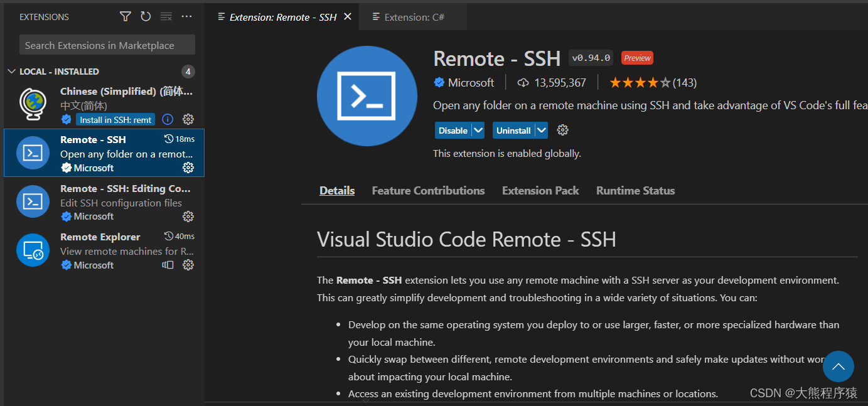Screen dimensions: 868x406
Task: Open gear menu for Remote - SSH: Editing Configuration
Action: [188, 216]
